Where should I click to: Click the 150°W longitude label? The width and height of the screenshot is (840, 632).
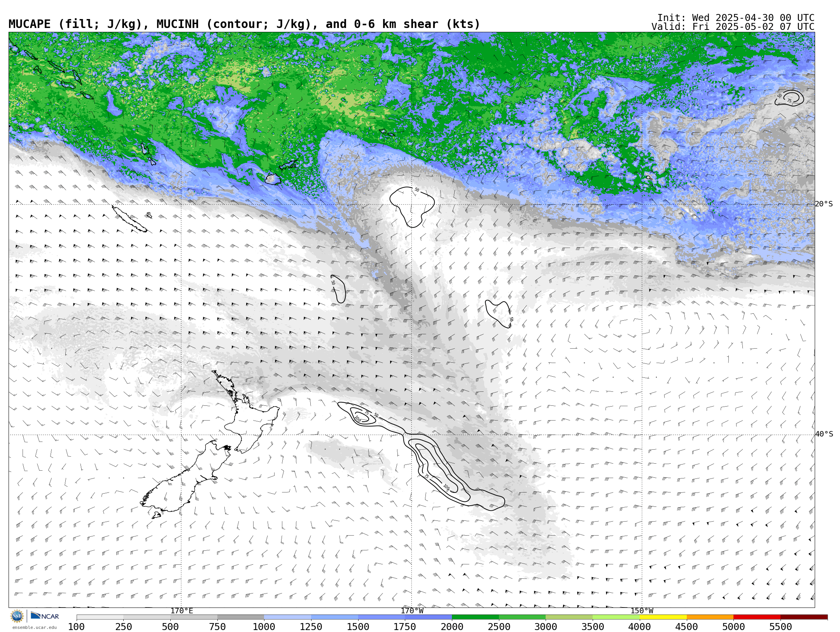point(642,611)
